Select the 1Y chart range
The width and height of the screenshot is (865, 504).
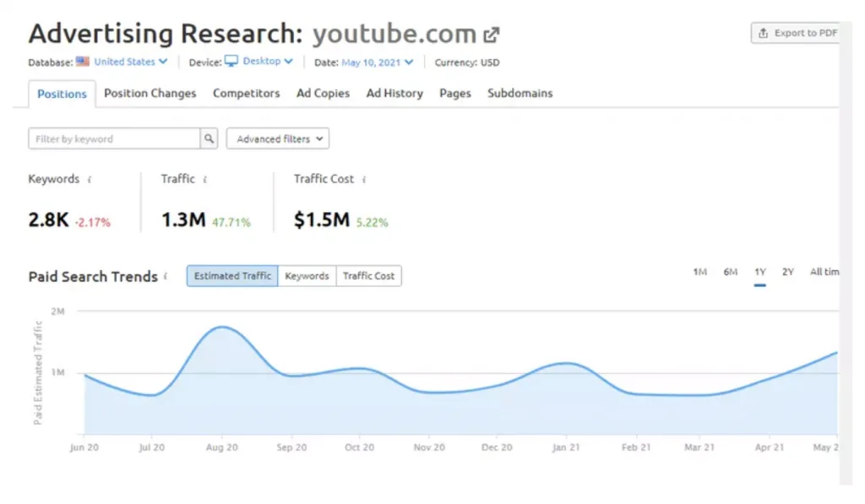click(x=759, y=272)
